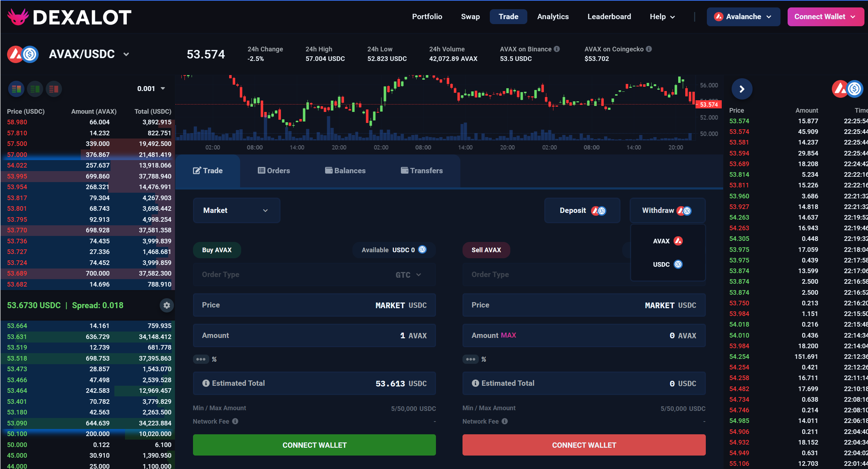Screen dimensions: 868x469
Task: Show both bids and asks orderbook view
Action: tap(16, 89)
